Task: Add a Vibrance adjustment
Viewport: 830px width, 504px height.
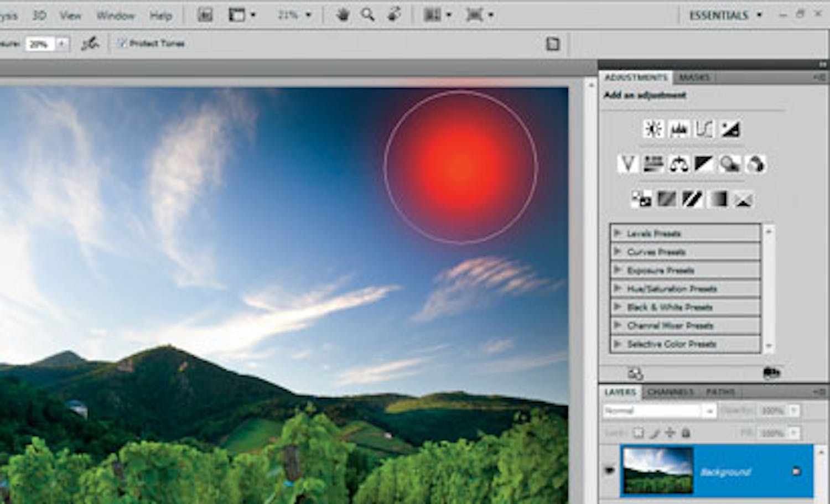Action: tap(627, 164)
